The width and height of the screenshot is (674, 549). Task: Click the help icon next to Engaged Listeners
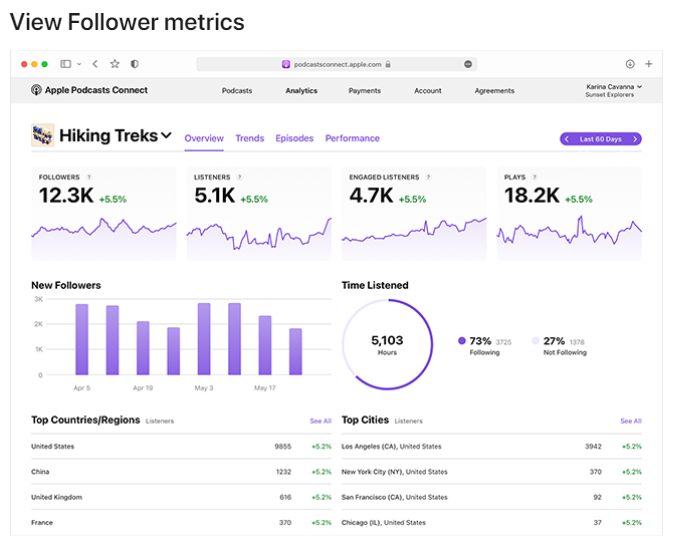pyautogui.click(x=428, y=177)
